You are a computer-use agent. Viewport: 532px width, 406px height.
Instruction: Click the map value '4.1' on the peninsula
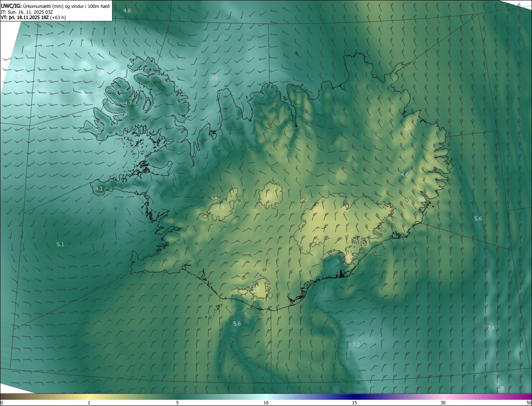[x=99, y=188]
